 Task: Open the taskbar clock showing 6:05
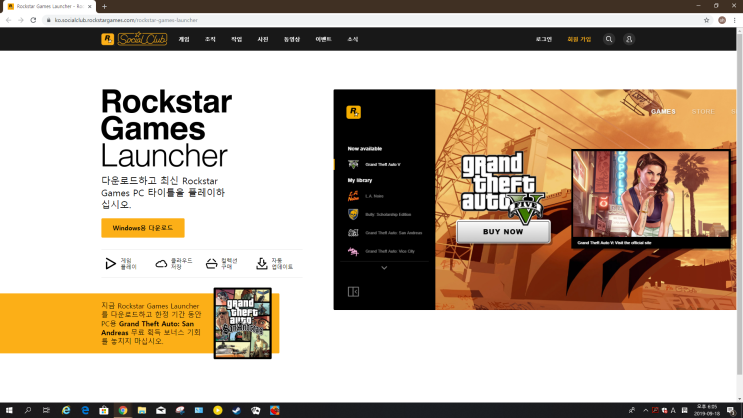[x=707, y=410]
